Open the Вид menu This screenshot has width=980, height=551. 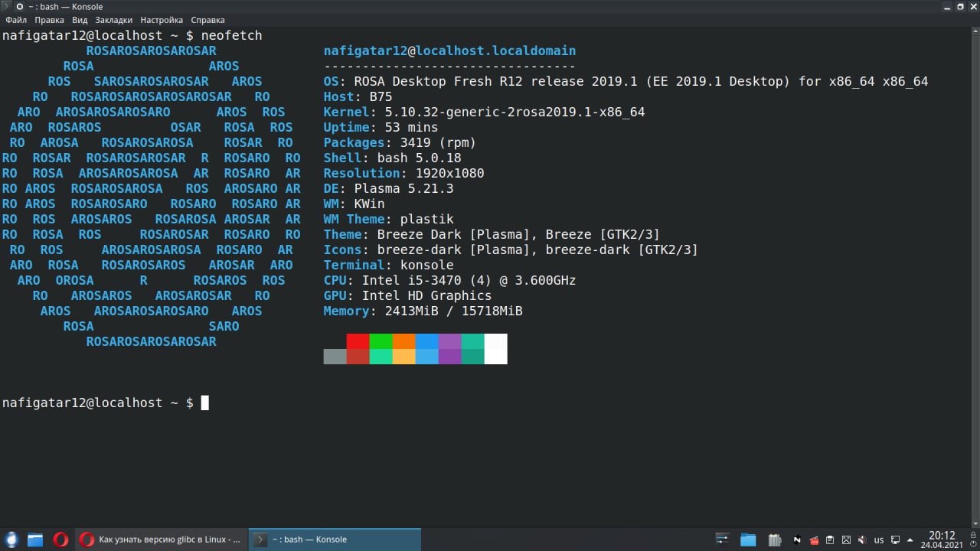pyautogui.click(x=80, y=20)
